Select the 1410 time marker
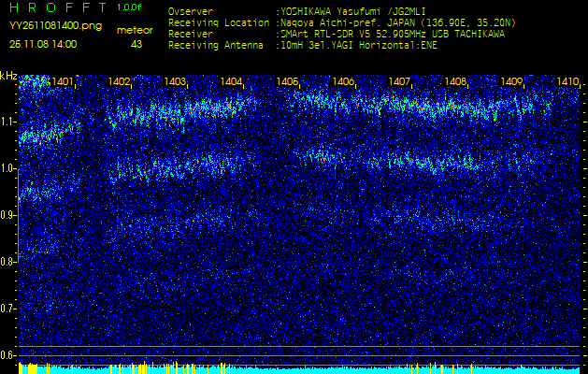Image resolution: width=588 pixels, height=374 pixels. (x=567, y=82)
